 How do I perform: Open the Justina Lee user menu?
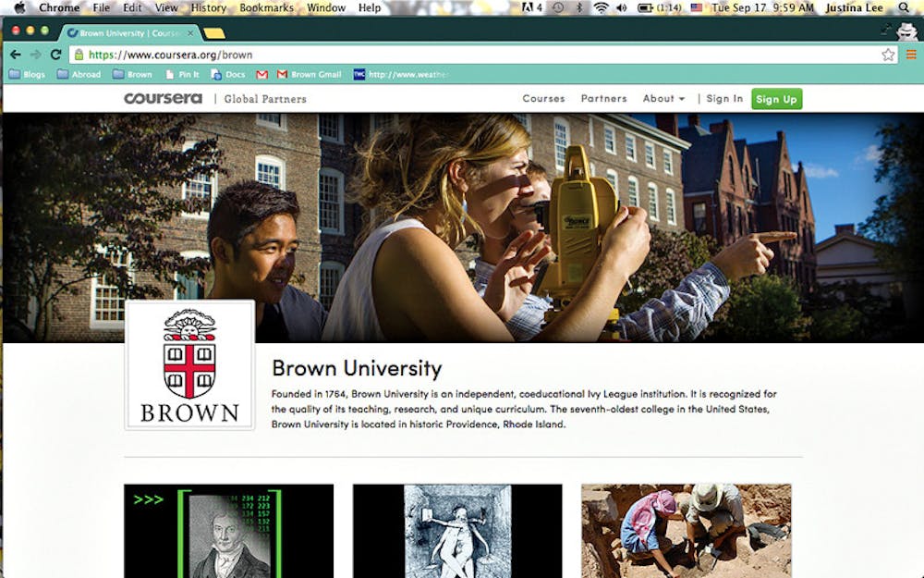click(x=854, y=7)
